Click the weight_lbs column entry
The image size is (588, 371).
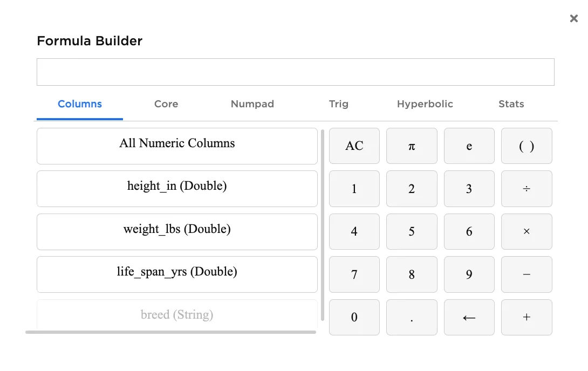(177, 231)
